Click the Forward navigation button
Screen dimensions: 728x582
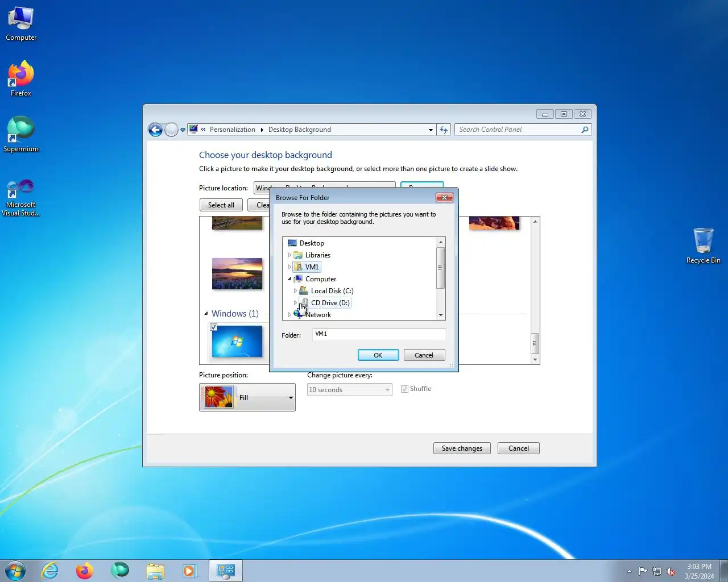tap(171, 130)
